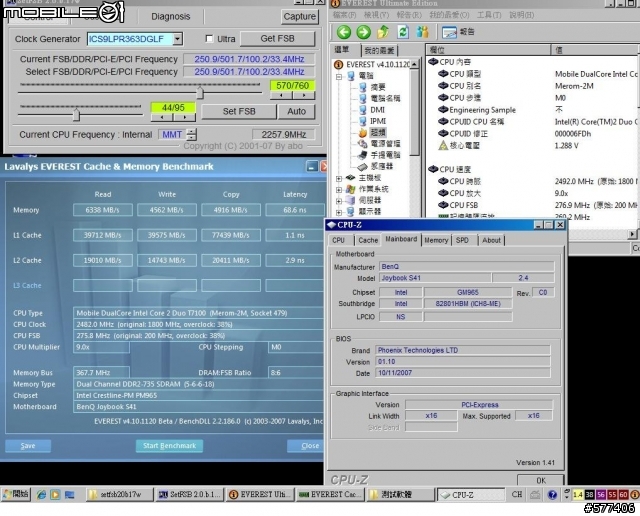Click Internet Explorer quick launch icon
Screen dimensions: 640x516
(x=41, y=495)
